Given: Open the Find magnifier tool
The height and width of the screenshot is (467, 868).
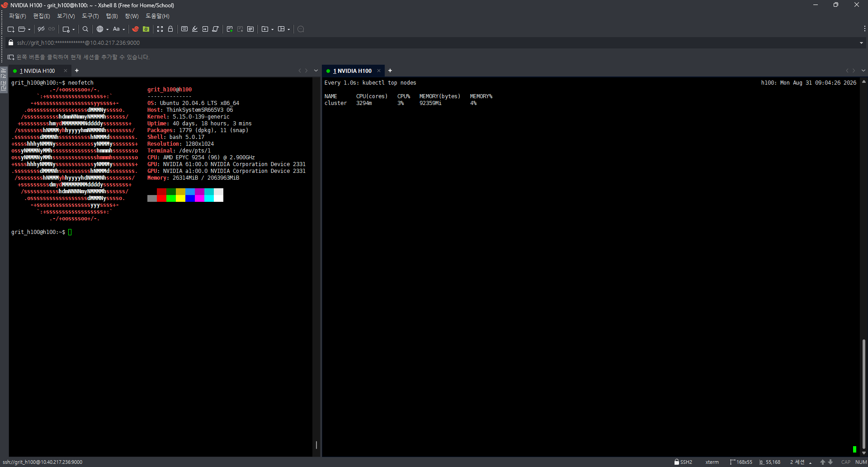Looking at the screenshot, I should point(85,29).
